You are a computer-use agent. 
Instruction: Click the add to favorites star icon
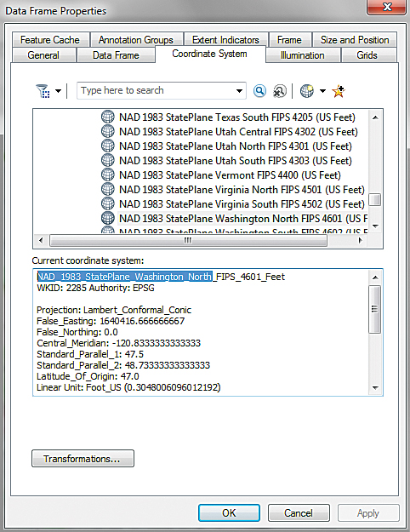pyautogui.click(x=339, y=91)
